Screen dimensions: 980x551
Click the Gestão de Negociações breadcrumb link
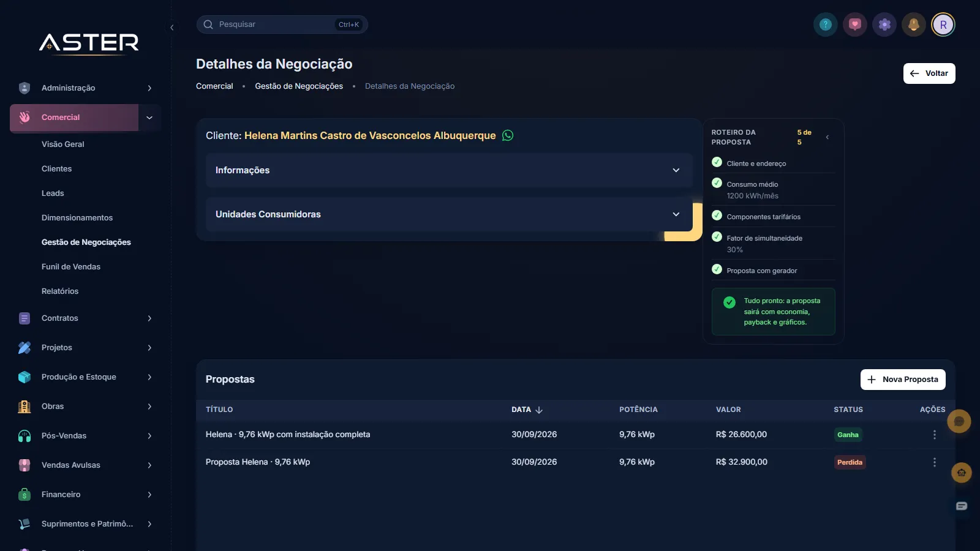[299, 86]
